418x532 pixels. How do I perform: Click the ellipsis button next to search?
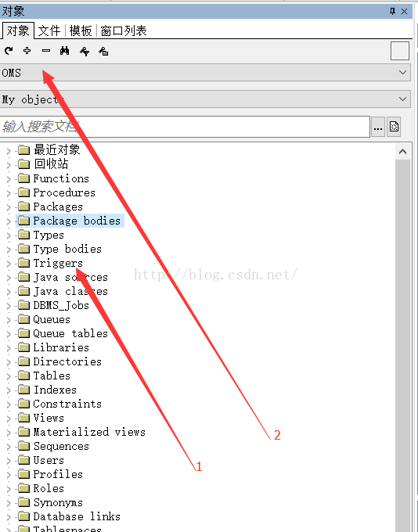coord(378,127)
